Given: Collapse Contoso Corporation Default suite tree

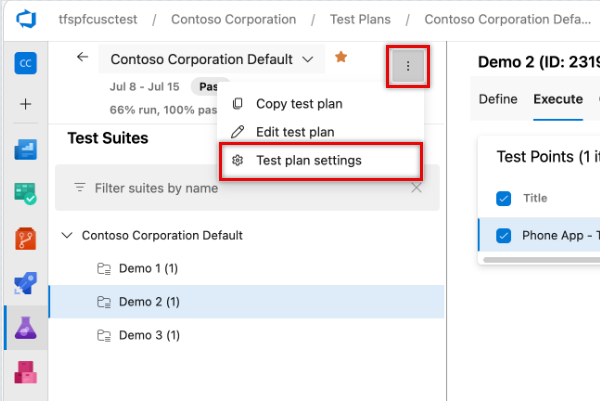Looking at the screenshot, I should (67, 236).
